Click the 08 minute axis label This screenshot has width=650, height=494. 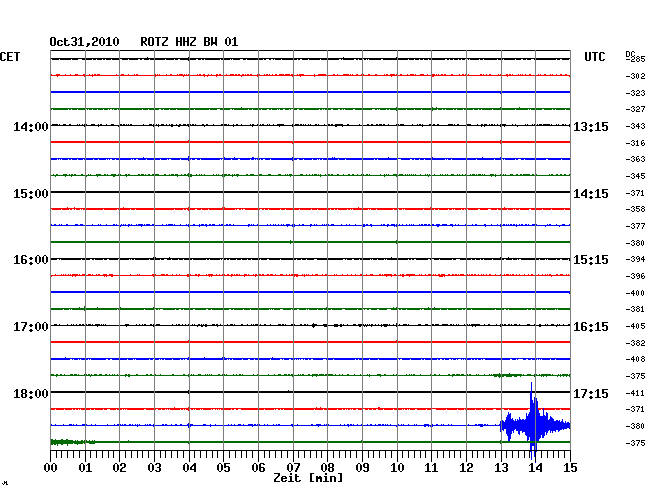(x=327, y=468)
